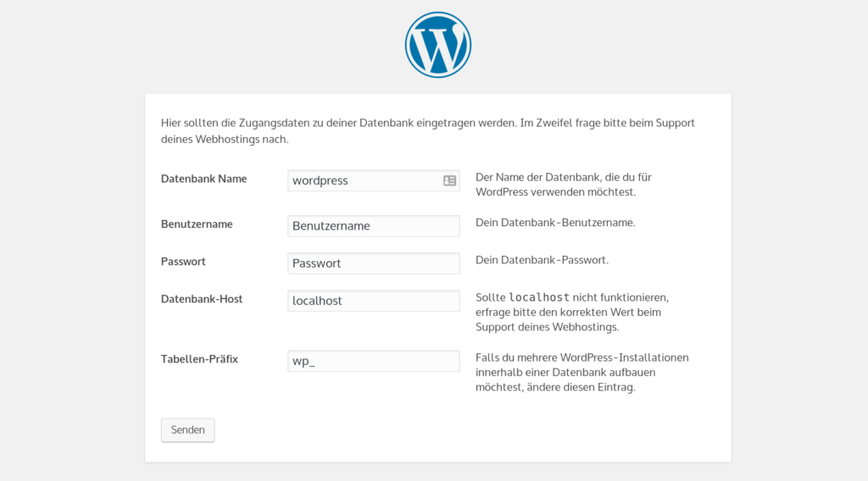Click the intro paragraph 'Hier sollten die Zugangsdaten'
Screen dimensions: 868x481
pos(428,131)
